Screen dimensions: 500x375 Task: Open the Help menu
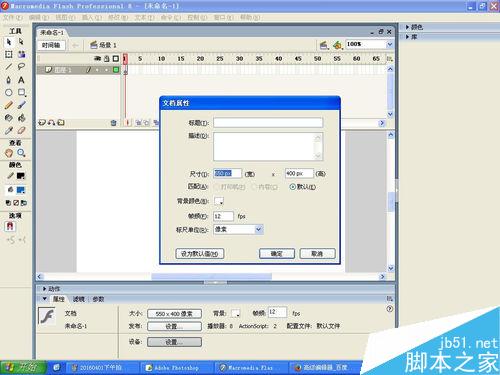point(250,17)
